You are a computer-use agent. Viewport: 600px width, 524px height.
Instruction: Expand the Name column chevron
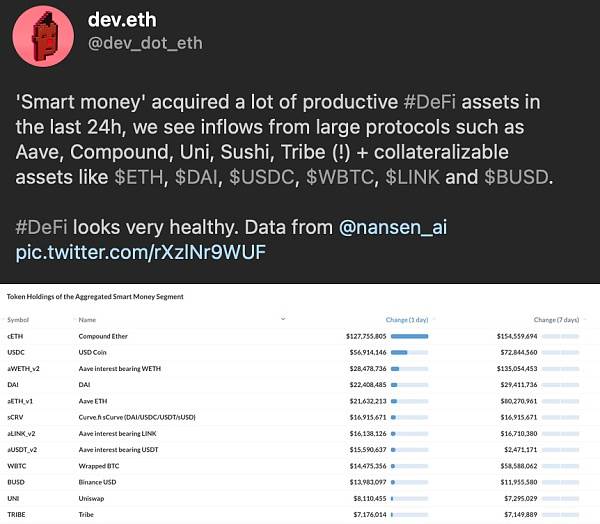[x=283, y=319]
